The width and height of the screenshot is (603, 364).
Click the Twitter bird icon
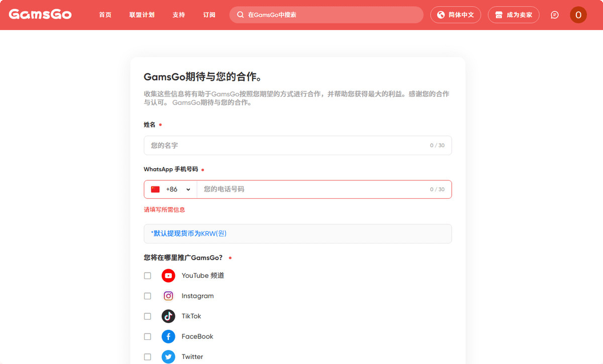click(x=168, y=356)
